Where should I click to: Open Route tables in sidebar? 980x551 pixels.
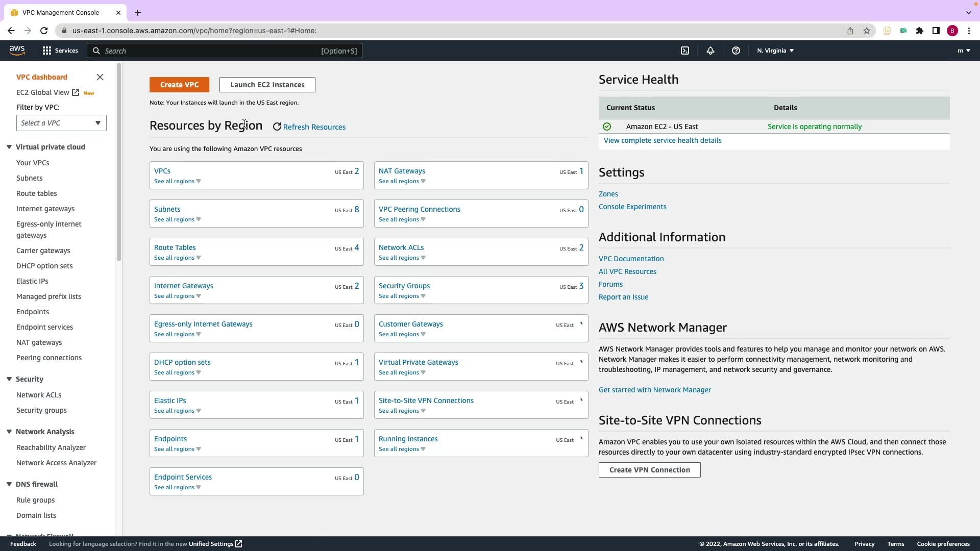point(36,193)
